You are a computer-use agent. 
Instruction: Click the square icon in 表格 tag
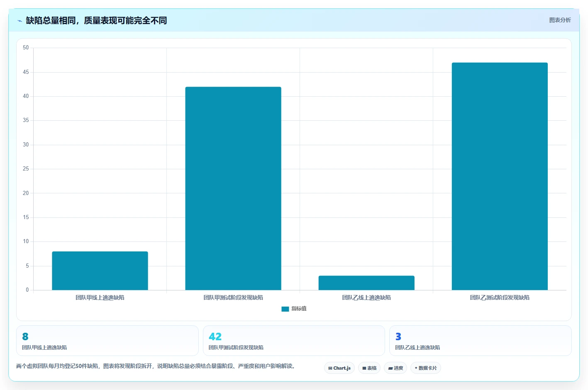pos(364,368)
